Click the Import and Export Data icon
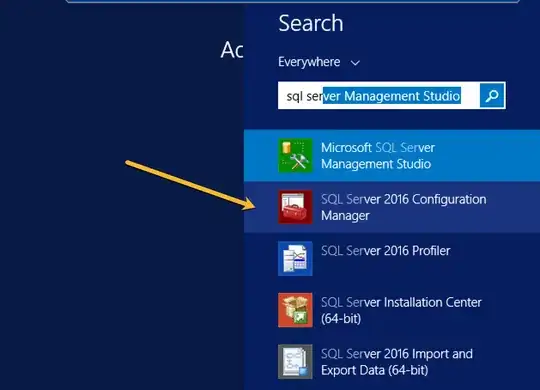 (x=295, y=362)
